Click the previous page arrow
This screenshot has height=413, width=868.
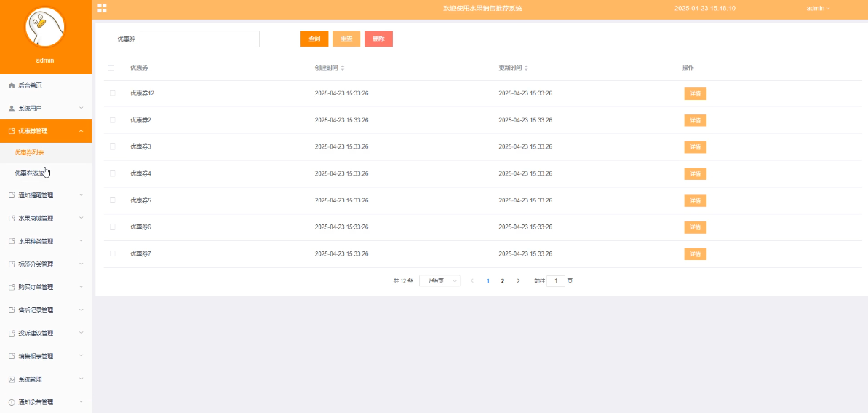pyautogui.click(x=472, y=281)
